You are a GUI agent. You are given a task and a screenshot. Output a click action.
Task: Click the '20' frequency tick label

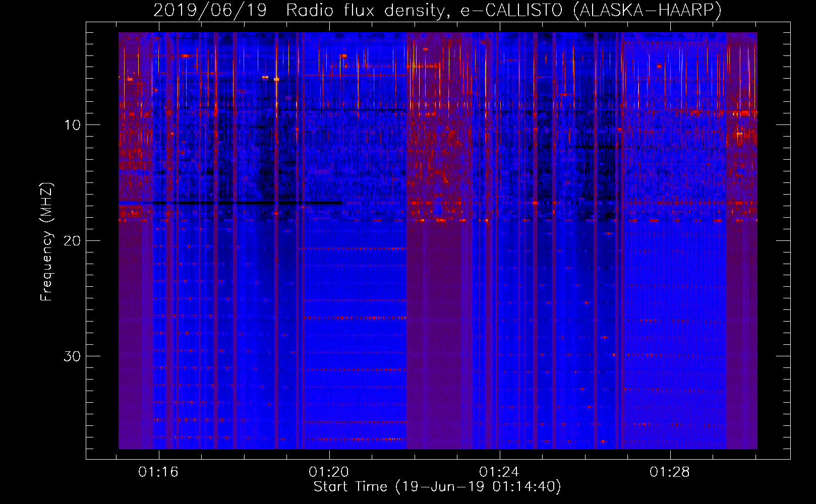(72, 240)
